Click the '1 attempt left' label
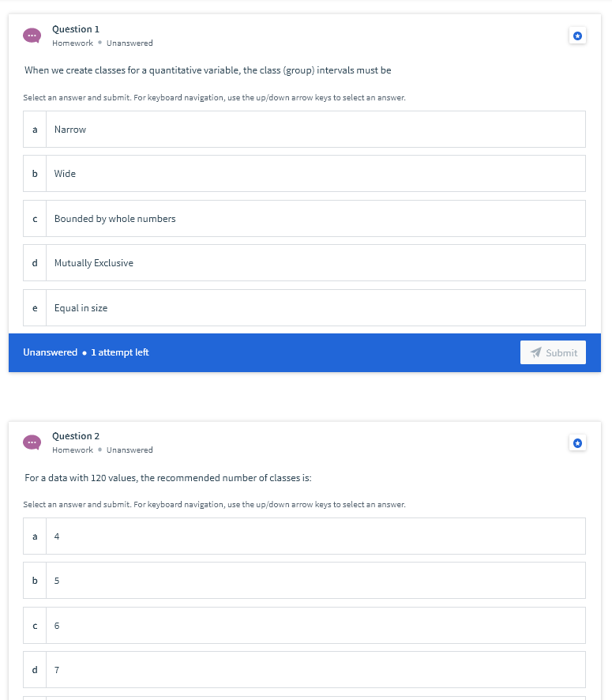This screenshot has width=612, height=700. pos(117,352)
